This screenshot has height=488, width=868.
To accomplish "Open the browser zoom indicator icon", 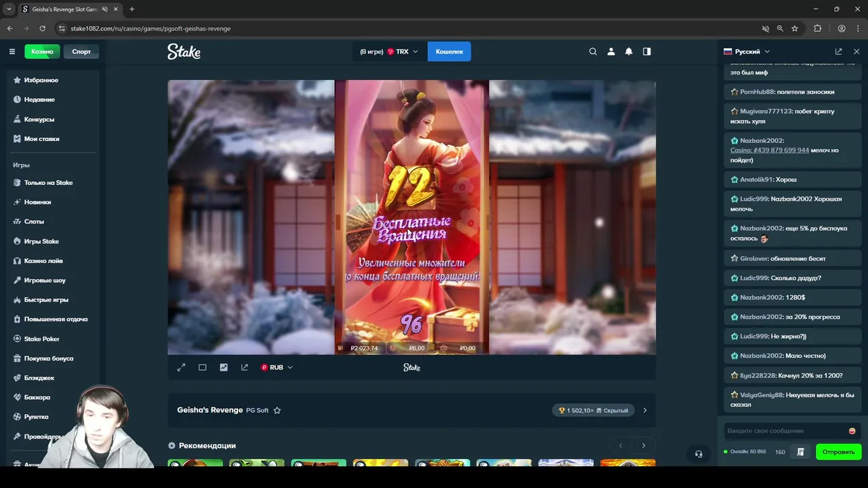I will pos(780,28).
